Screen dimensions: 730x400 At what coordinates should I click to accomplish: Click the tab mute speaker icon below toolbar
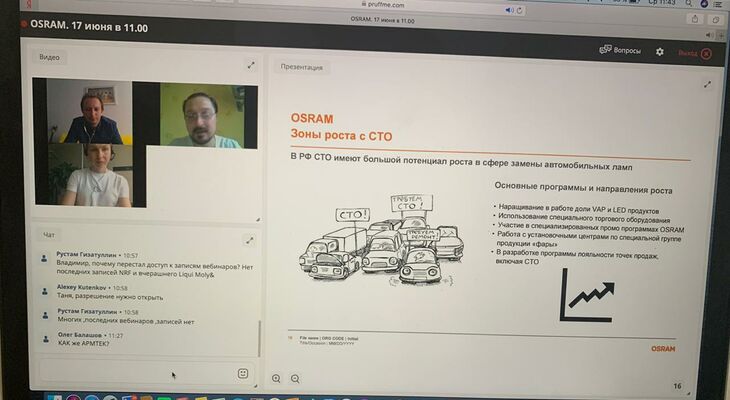click(710, 35)
